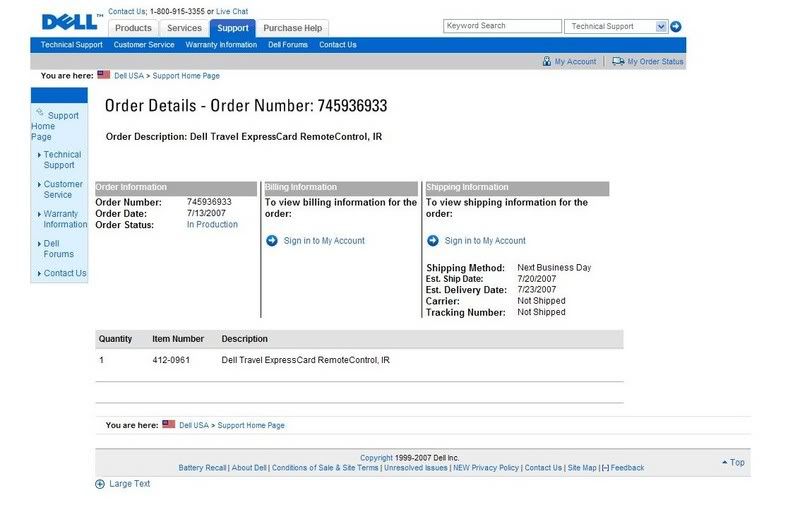The height and width of the screenshot is (517, 800).
Task: Click order number 745936933 under Order Information
Action: coord(209,202)
